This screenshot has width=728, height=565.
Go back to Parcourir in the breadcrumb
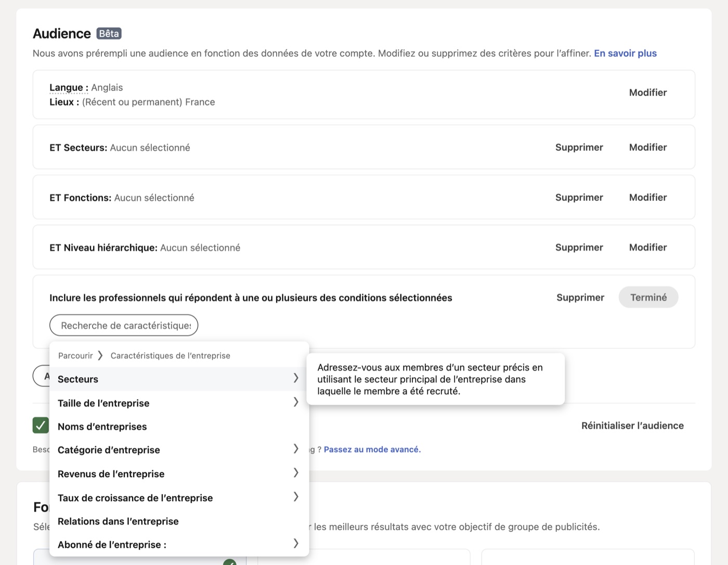click(75, 355)
